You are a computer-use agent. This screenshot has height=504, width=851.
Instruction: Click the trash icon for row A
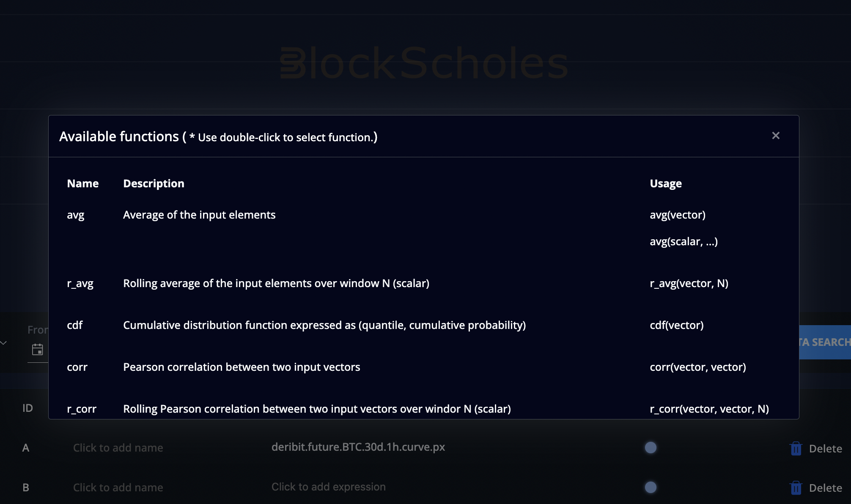796,448
